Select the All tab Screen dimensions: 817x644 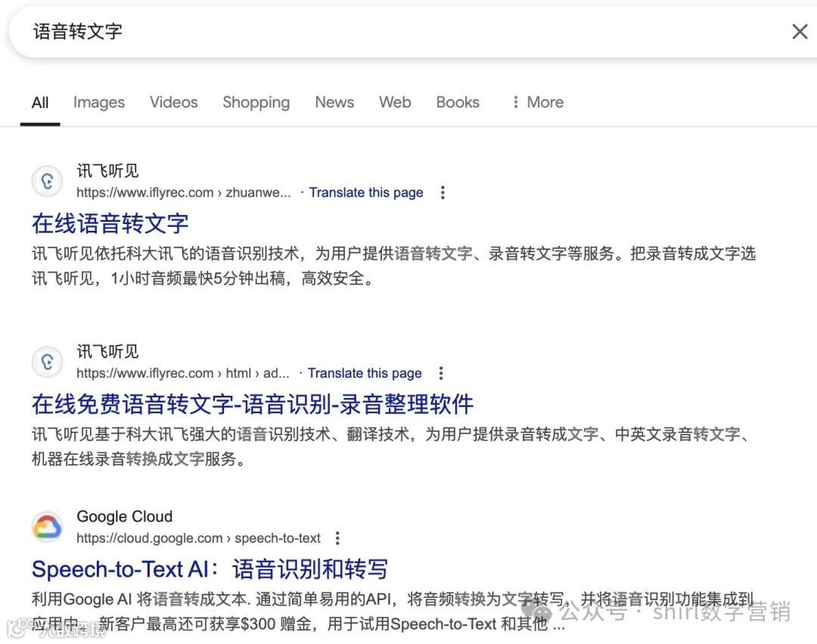coord(40,102)
